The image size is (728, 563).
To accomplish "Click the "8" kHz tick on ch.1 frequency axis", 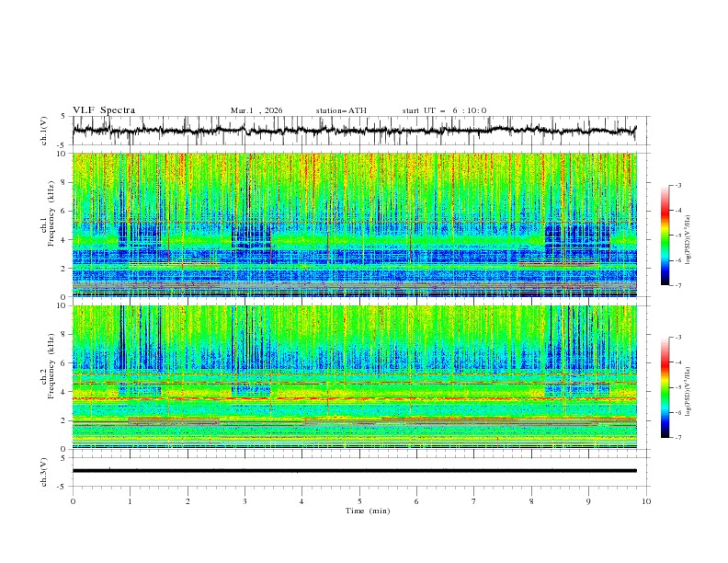I will 64,182.
